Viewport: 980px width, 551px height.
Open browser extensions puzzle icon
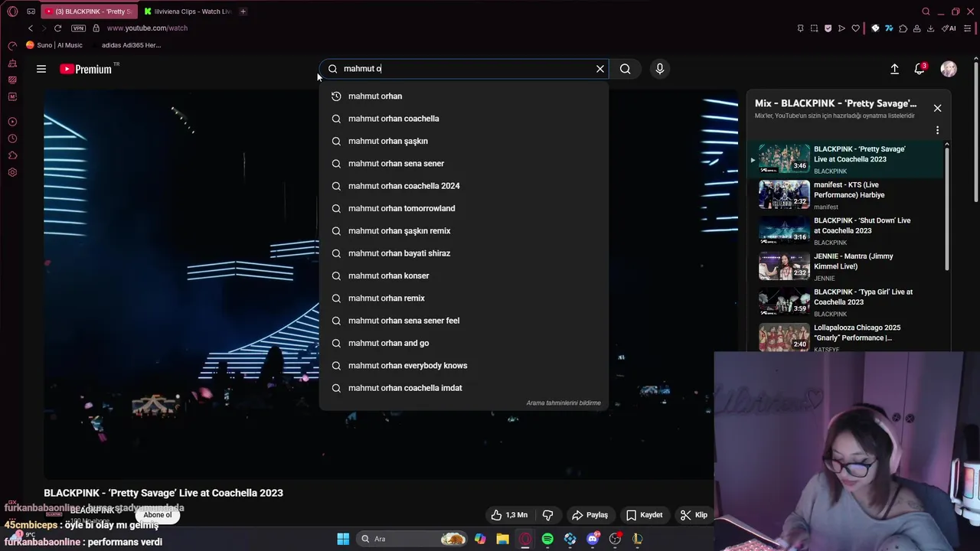903,28
